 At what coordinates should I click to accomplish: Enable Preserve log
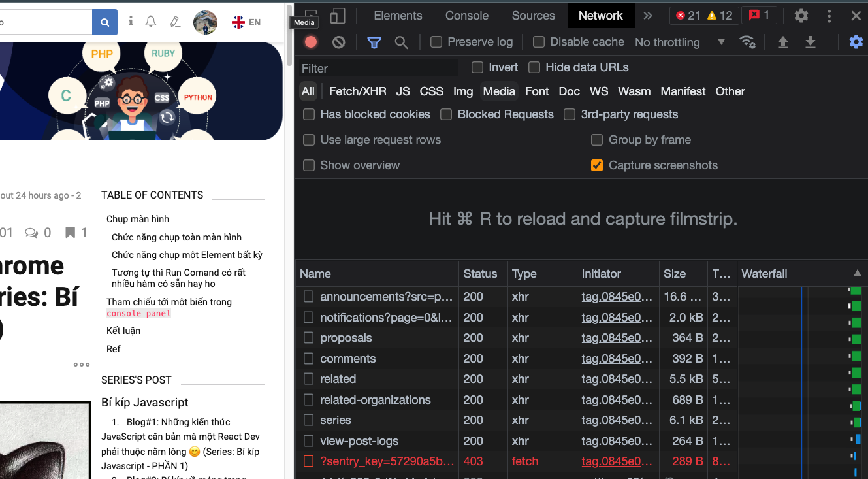click(435, 42)
